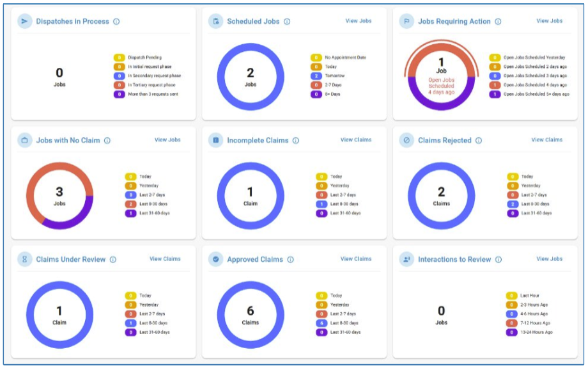This screenshot has width=588, height=368.
Task: Click 'Open Jobs Scheduled Yesterday' legend text
Action: pyautogui.click(x=534, y=58)
